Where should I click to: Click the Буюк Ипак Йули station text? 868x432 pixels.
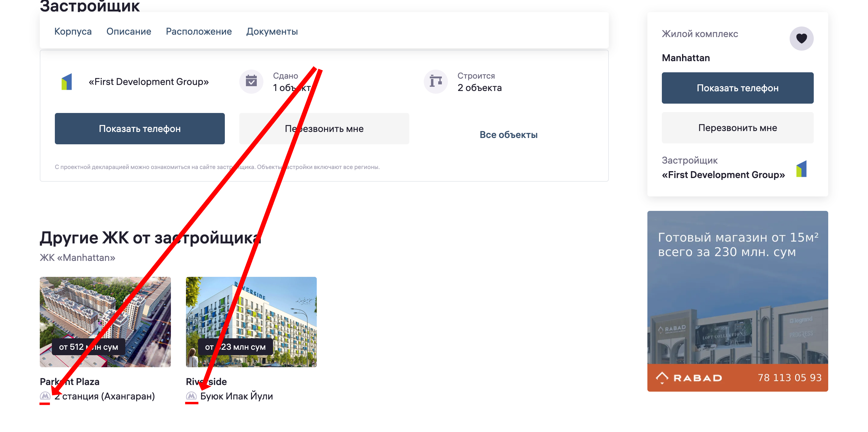pos(237,396)
